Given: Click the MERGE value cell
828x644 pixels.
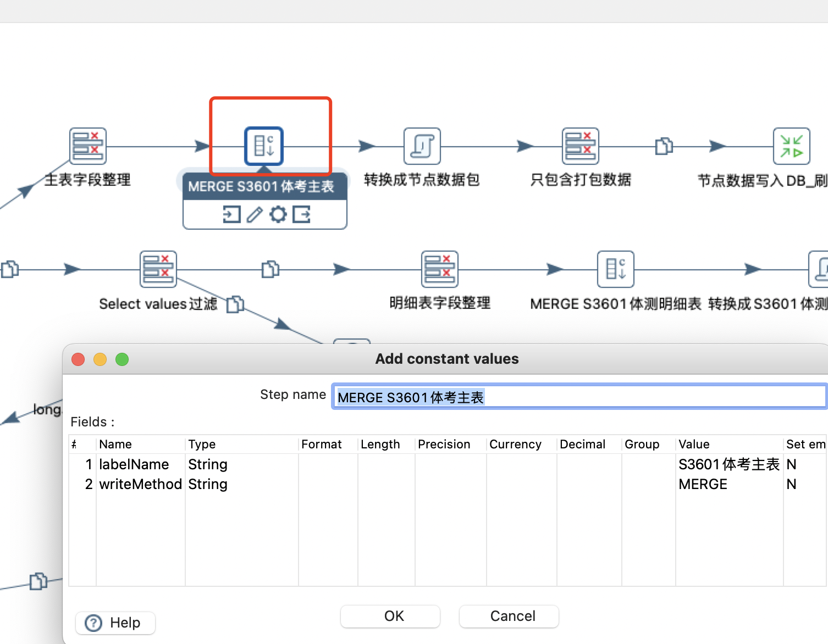Looking at the screenshot, I should [x=730, y=484].
